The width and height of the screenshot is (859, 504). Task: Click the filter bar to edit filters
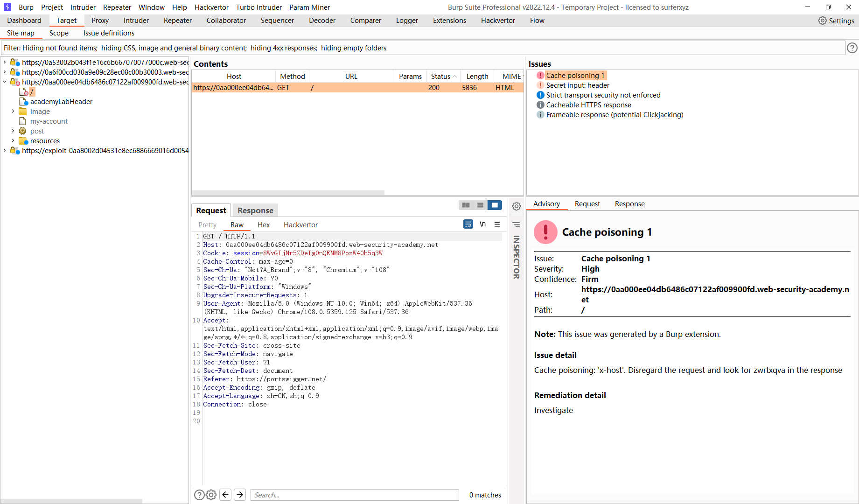[423, 48]
